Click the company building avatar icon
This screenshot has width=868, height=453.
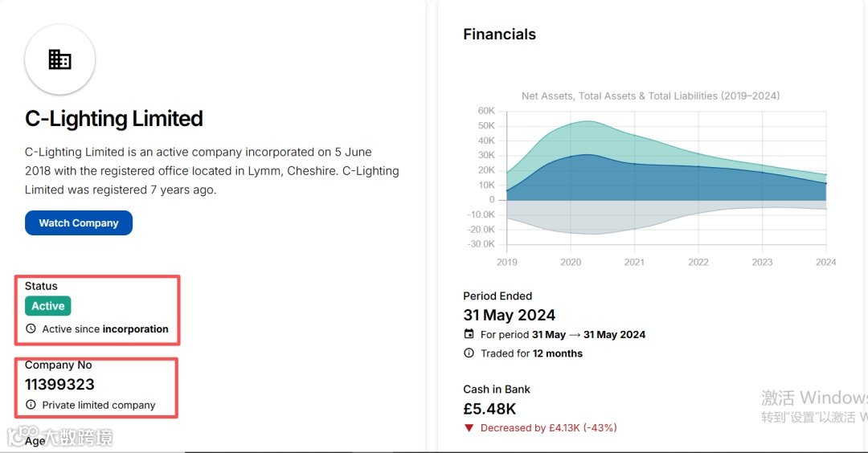60,59
